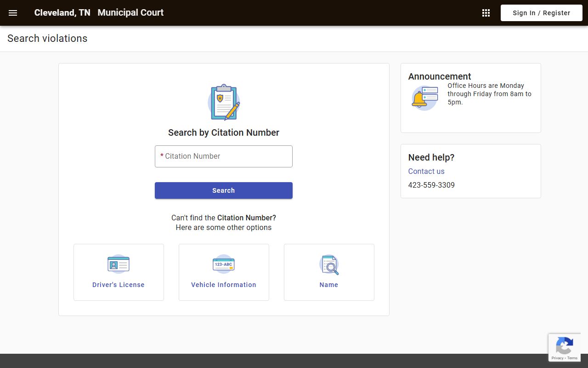Open the apps grid launcher
The height and width of the screenshot is (368, 588).
tap(486, 13)
